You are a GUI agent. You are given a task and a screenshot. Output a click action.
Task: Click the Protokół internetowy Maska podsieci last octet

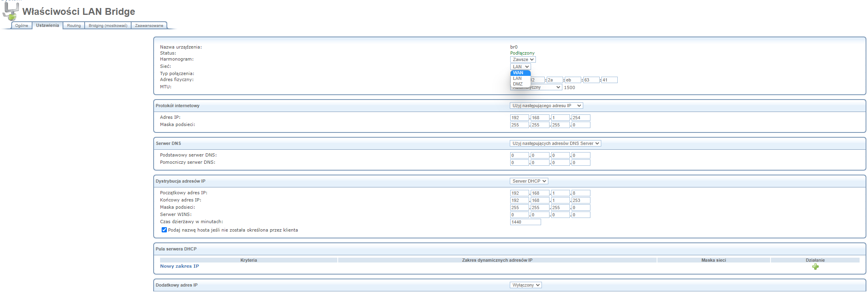point(581,125)
